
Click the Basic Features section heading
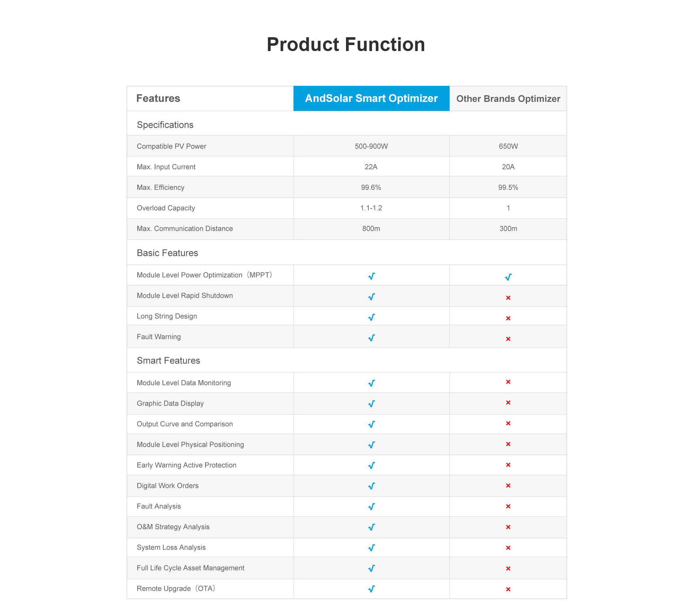click(x=167, y=253)
